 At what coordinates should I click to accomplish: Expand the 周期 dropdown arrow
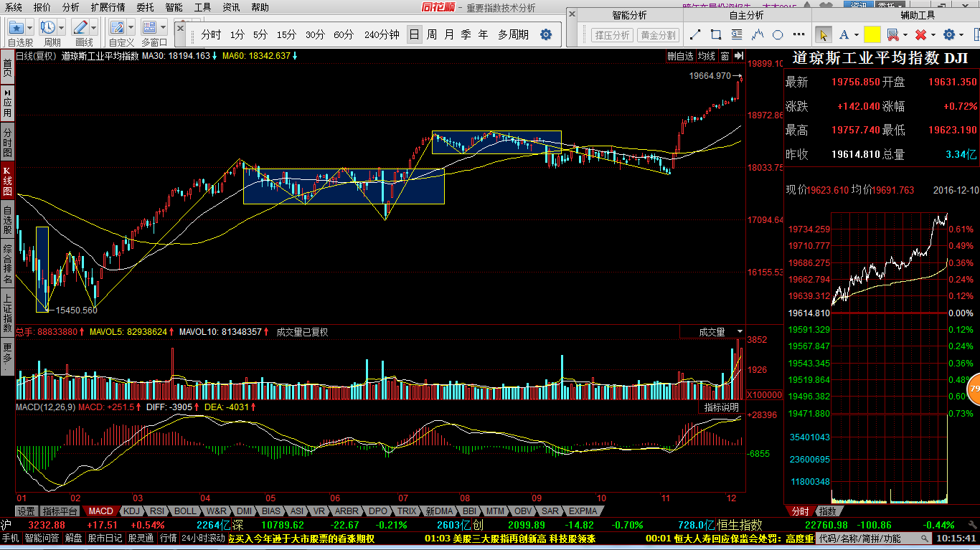[x=61, y=28]
